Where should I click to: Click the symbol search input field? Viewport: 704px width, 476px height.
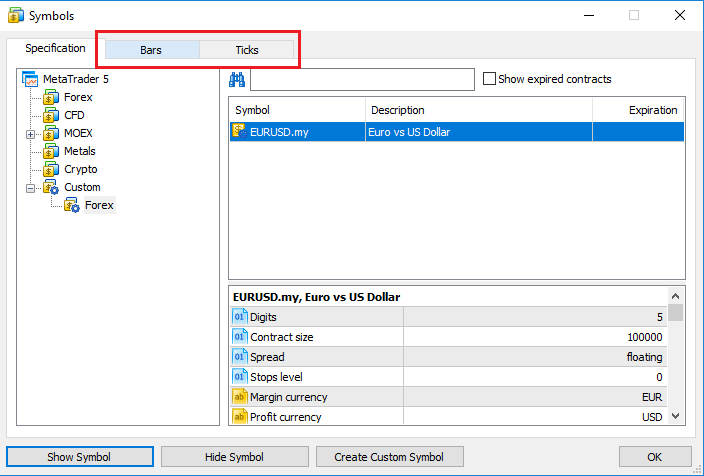click(362, 79)
